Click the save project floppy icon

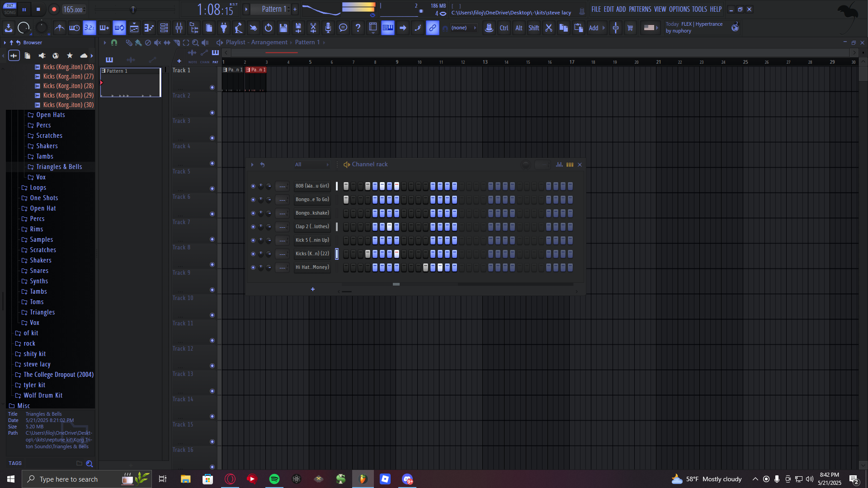pos(283,28)
